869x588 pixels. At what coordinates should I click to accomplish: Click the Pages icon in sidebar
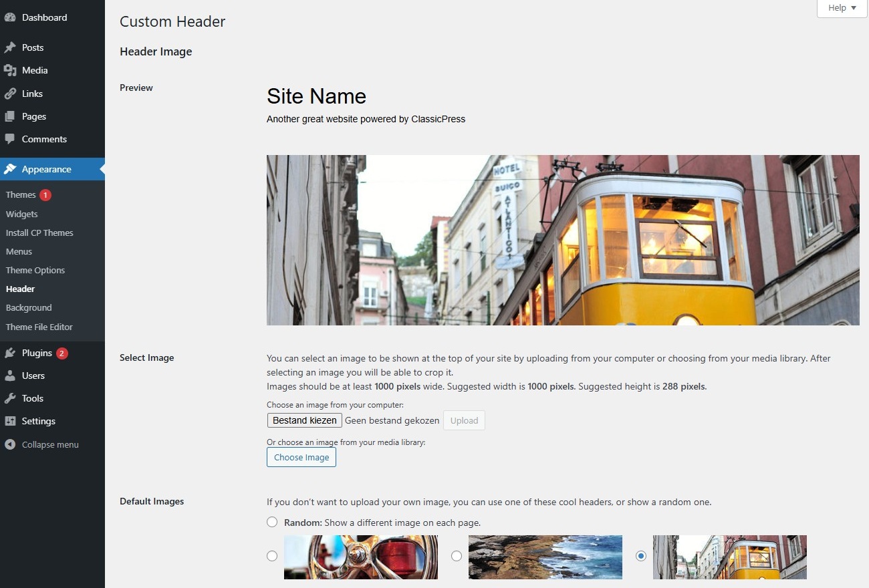10,116
